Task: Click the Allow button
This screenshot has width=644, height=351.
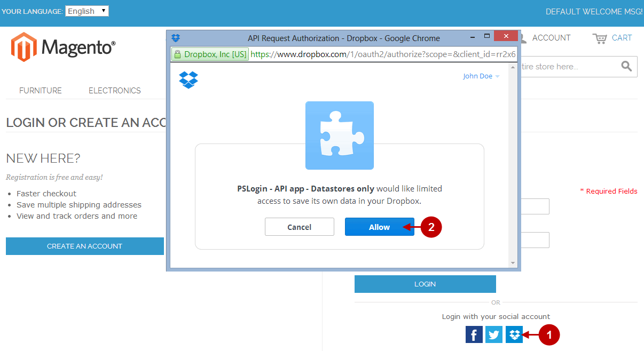Action: (380, 227)
